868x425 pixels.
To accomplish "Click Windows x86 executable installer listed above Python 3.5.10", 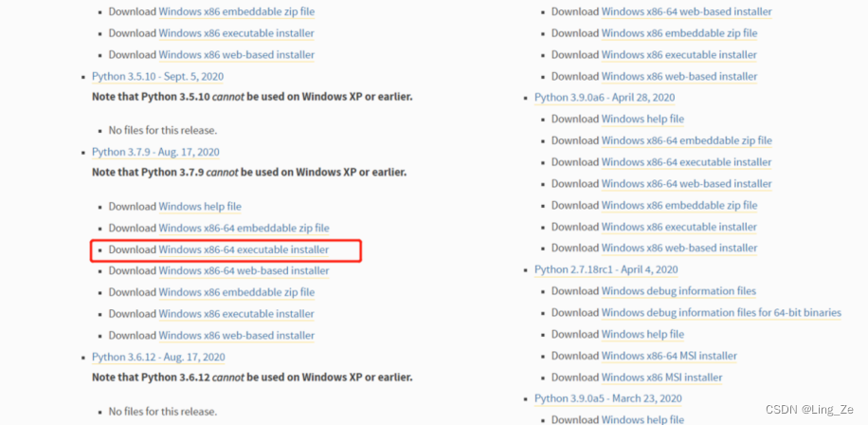I will (236, 33).
